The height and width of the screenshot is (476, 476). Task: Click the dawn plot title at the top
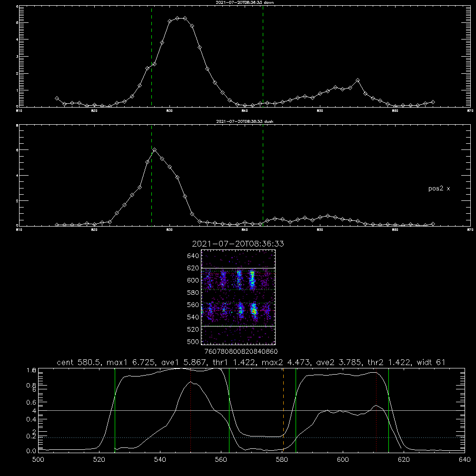click(245, 2)
